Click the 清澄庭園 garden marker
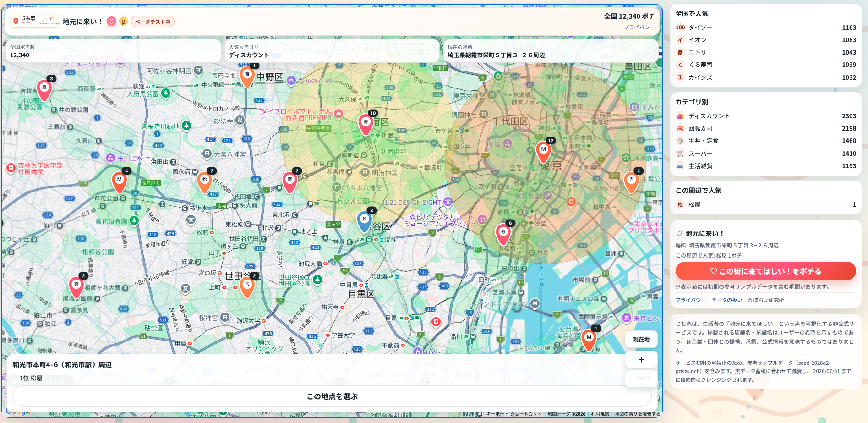Image resolution: width=868 pixels, height=423 pixels. point(626,158)
